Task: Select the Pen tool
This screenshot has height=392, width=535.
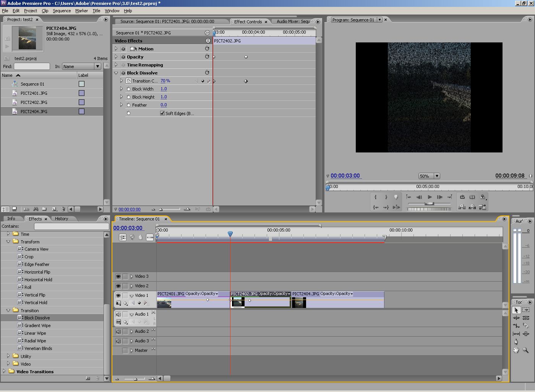Action: coord(516,342)
